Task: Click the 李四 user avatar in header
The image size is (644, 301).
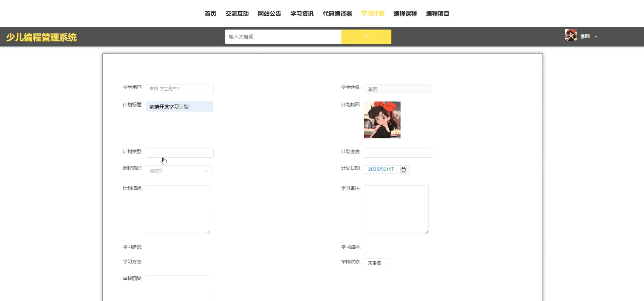Action: (x=571, y=35)
